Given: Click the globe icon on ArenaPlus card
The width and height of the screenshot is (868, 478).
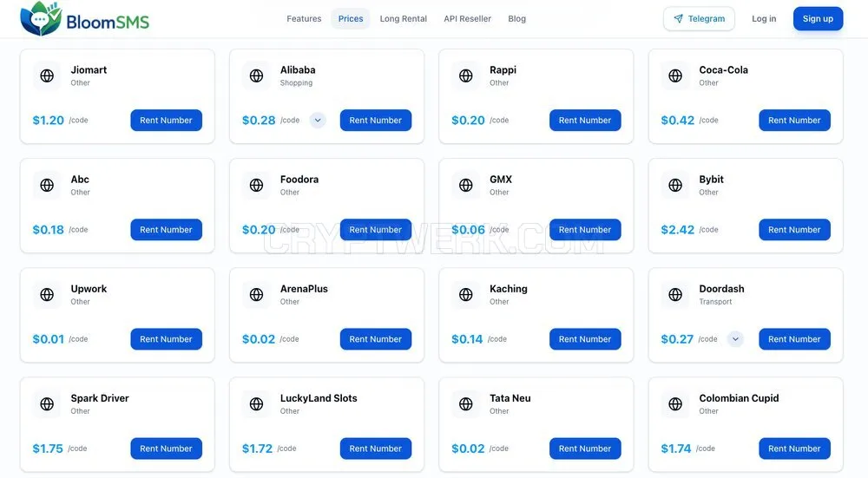Looking at the screenshot, I should point(256,295).
